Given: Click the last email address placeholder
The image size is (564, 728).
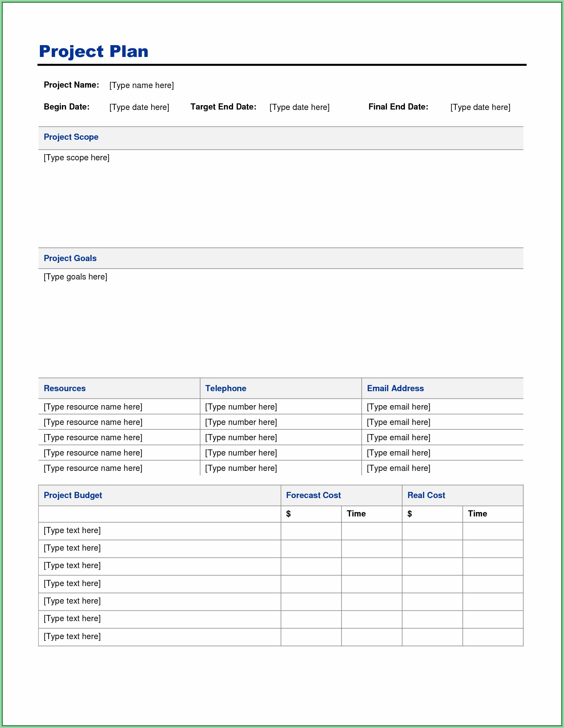Looking at the screenshot, I should 398,468.
